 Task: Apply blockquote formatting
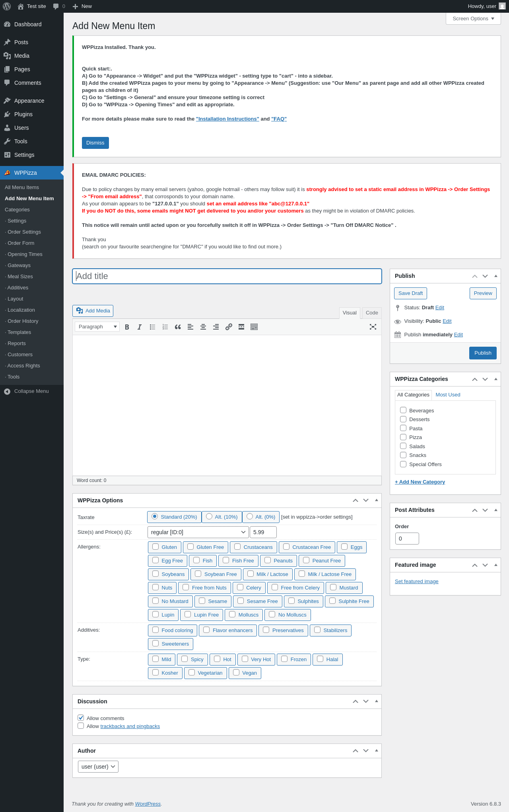pos(178,327)
